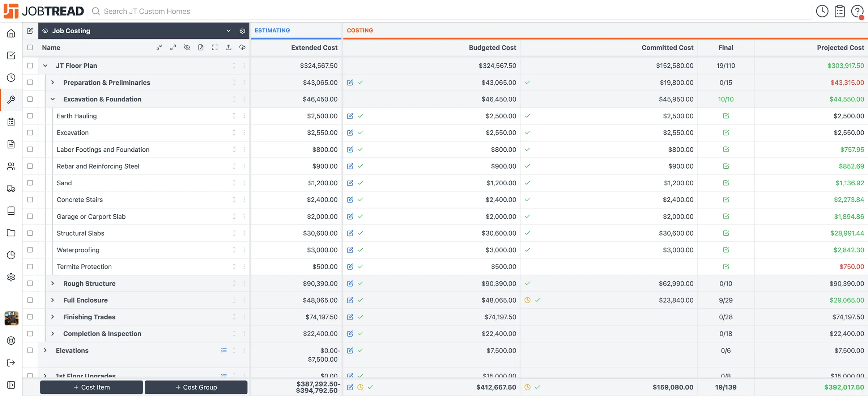This screenshot has height=396, width=868.
Task: Open the time clock icon in top bar
Action: click(822, 11)
